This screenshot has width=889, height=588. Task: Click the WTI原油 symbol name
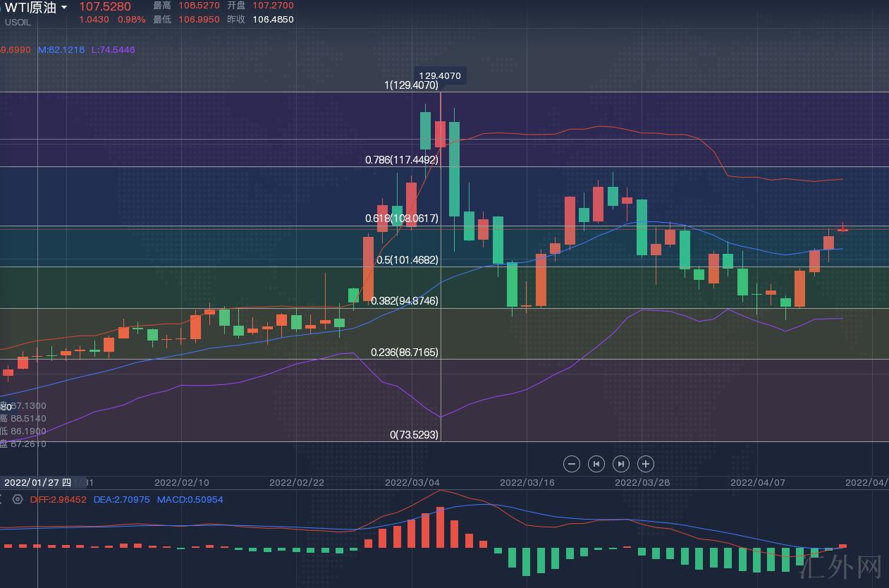pos(30,8)
